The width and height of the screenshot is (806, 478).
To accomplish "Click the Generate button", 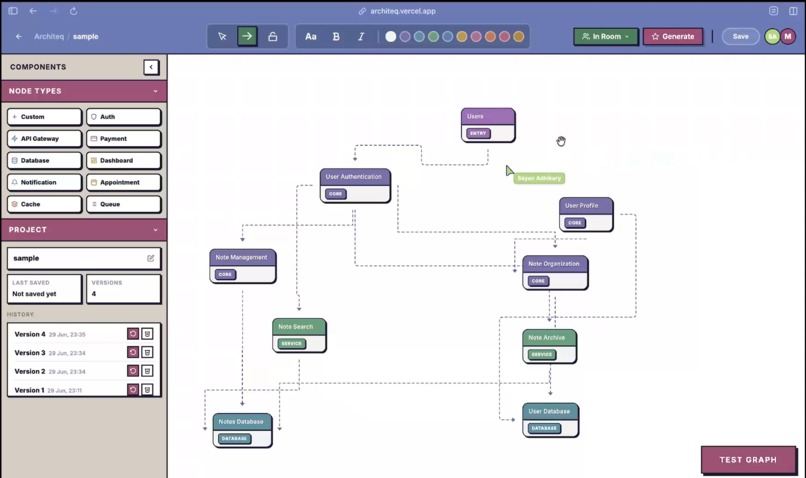I will tap(672, 36).
